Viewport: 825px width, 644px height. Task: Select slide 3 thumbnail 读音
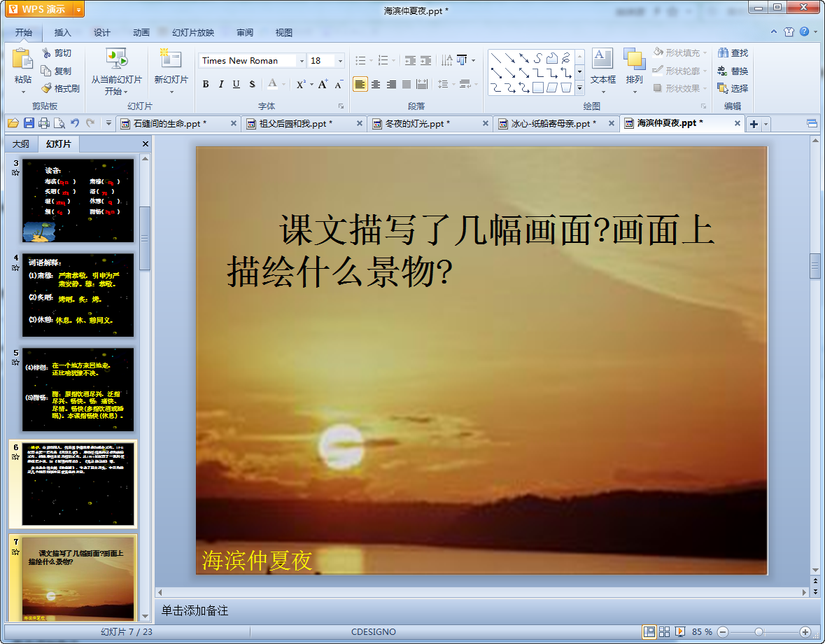[78, 200]
